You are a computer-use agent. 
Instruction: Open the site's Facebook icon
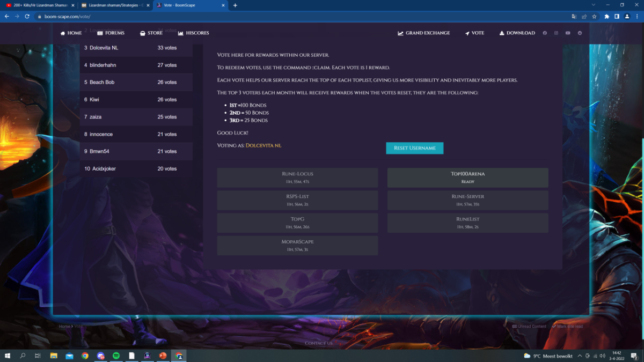point(545,33)
